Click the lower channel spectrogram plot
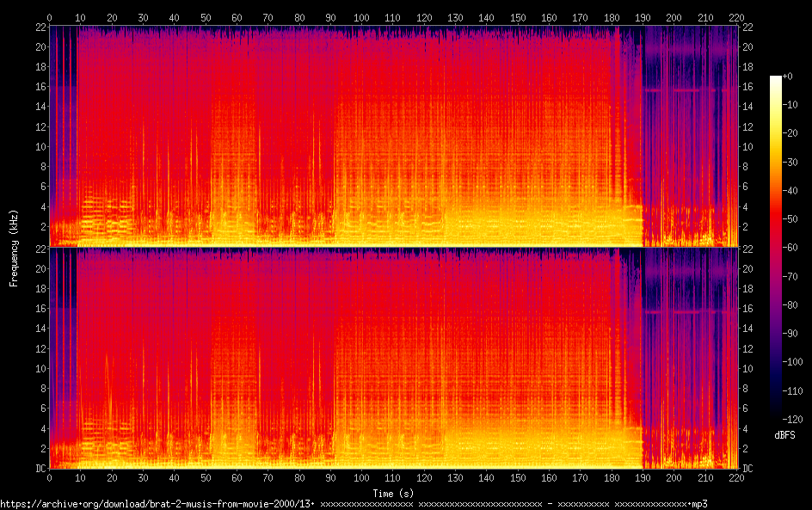This screenshot has height=510, width=812. click(x=394, y=358)
